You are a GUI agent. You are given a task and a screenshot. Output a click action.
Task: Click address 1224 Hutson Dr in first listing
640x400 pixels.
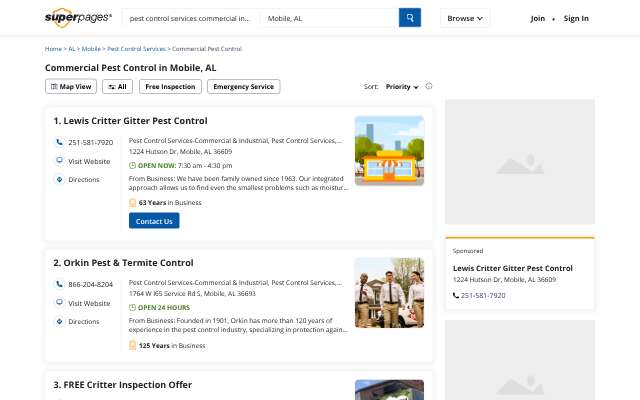tap(180, 151)
